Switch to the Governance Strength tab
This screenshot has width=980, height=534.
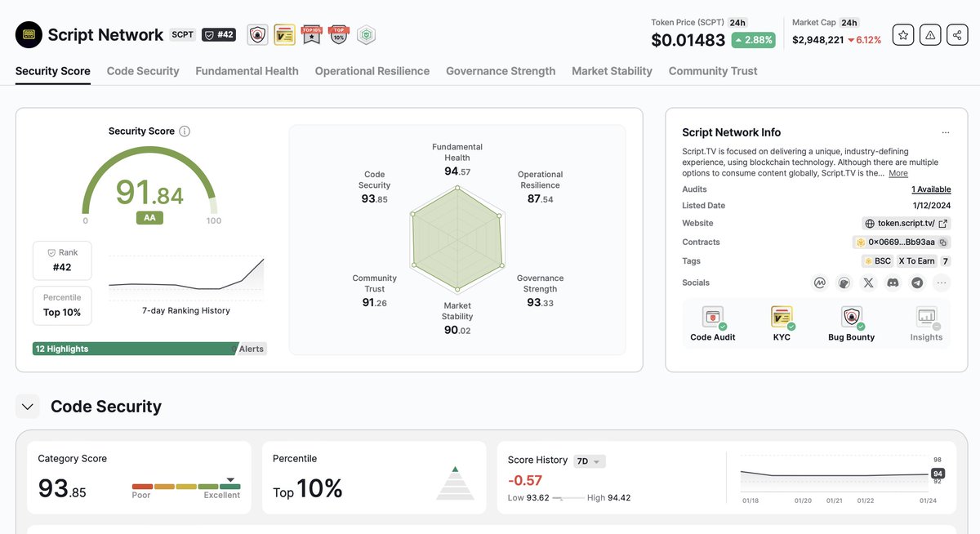500,71
